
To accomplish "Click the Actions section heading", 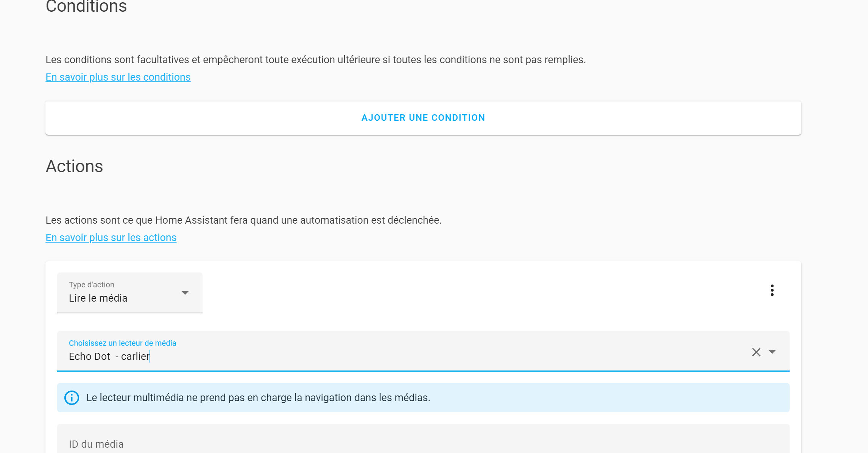I will pos(74,167).
